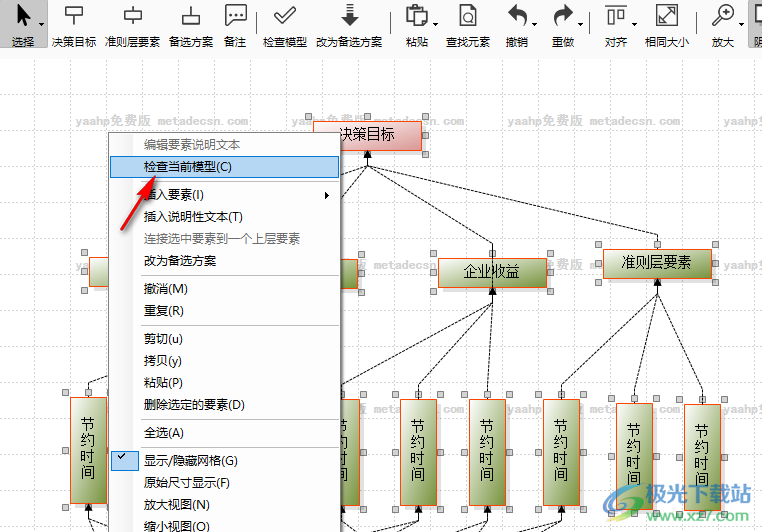Open dropdown arrow next to 对齐

pyautogui.click(x=634, y=24)
